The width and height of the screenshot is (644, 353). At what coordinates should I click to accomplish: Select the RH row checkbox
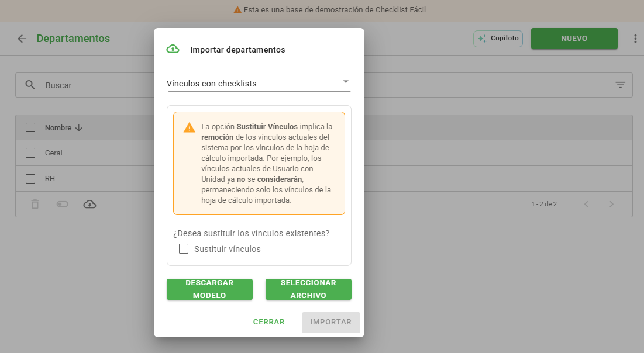(30, 179)
